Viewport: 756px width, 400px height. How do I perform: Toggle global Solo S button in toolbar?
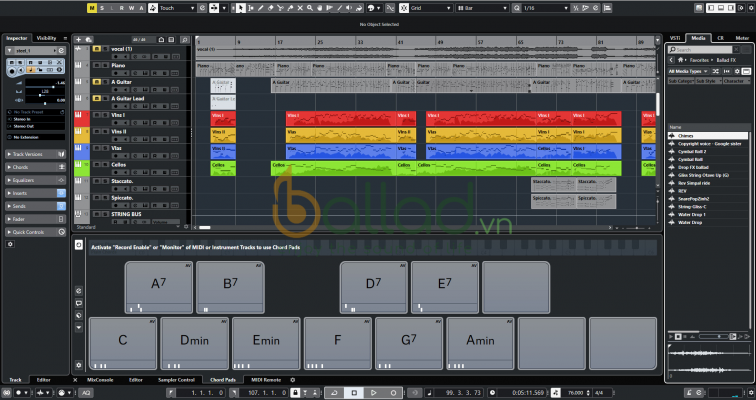(102, 8)
